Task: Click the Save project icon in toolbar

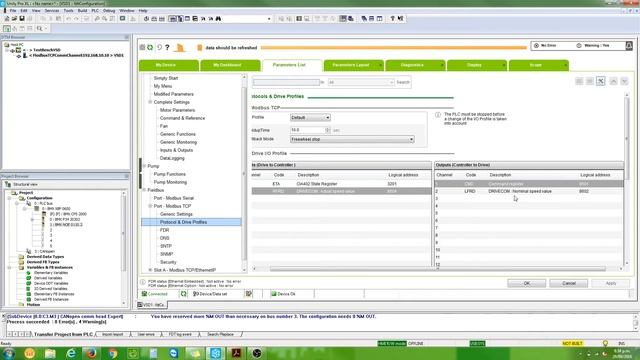Action: click(x=22, y=19)
